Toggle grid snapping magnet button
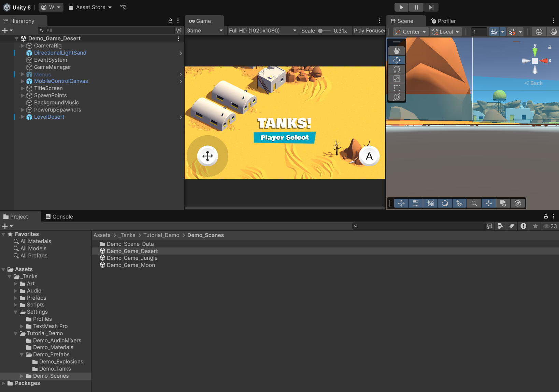This screenshot has width=559, height=392. pyautogui.click(x=512, y=32)
